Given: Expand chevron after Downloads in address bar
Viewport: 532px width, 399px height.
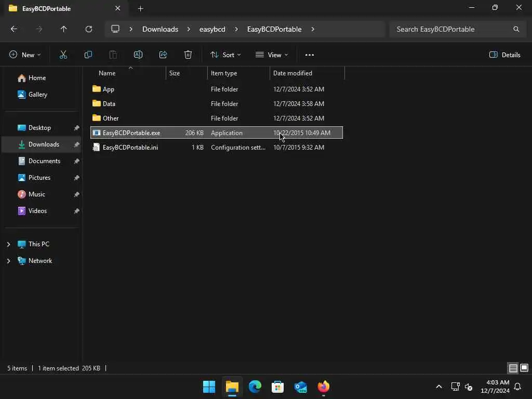Looking at the screenshot, I should point(189,29).
